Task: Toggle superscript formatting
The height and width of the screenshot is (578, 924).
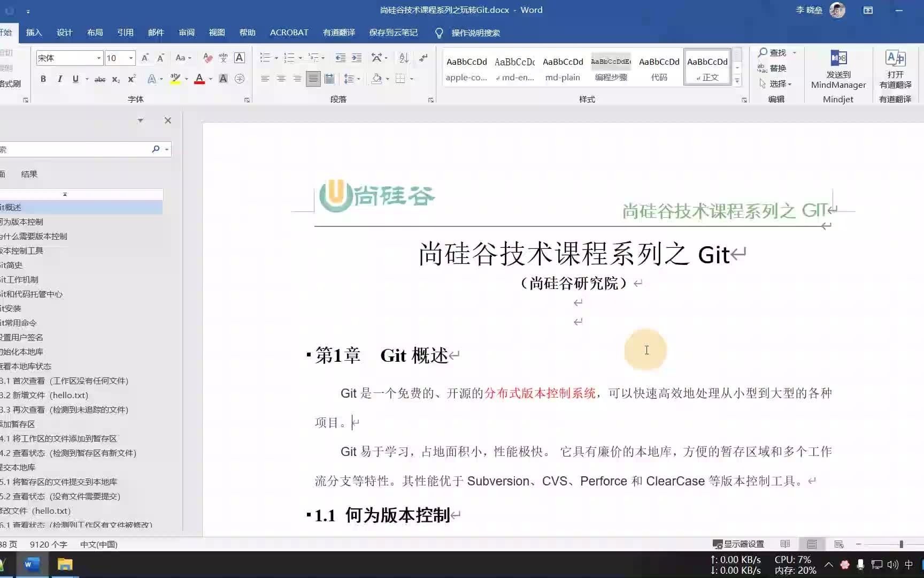Action: coord(132,79)
